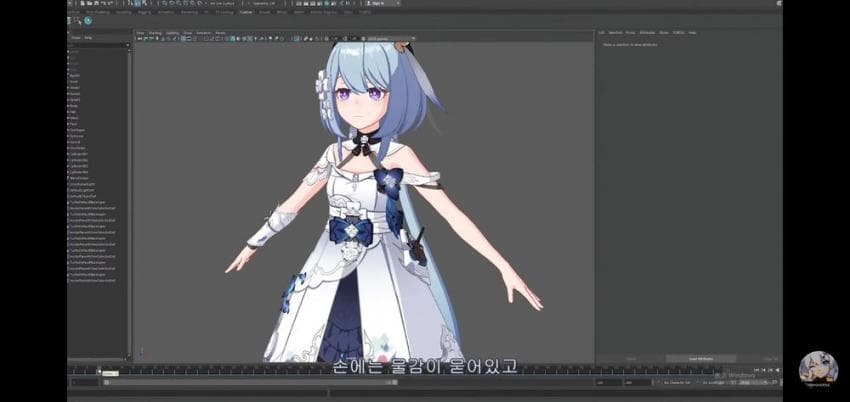Open the No Character Set dropdown
The width and height of the screenshot is (850, 402).
[x=681, y=382]
